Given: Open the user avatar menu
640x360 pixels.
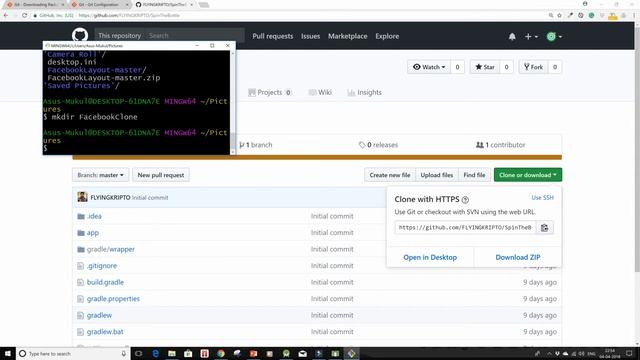Looking at the screenshot, I should [x=554, y=37].
